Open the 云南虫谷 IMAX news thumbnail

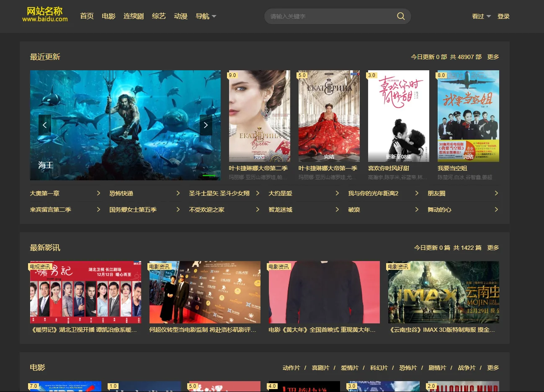pos(443,292)
